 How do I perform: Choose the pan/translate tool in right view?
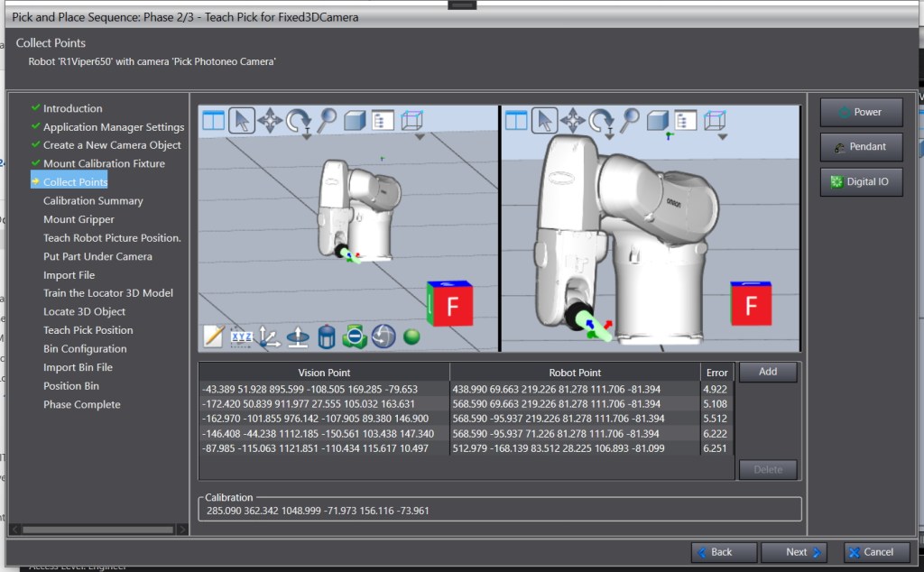click(573, 121)
